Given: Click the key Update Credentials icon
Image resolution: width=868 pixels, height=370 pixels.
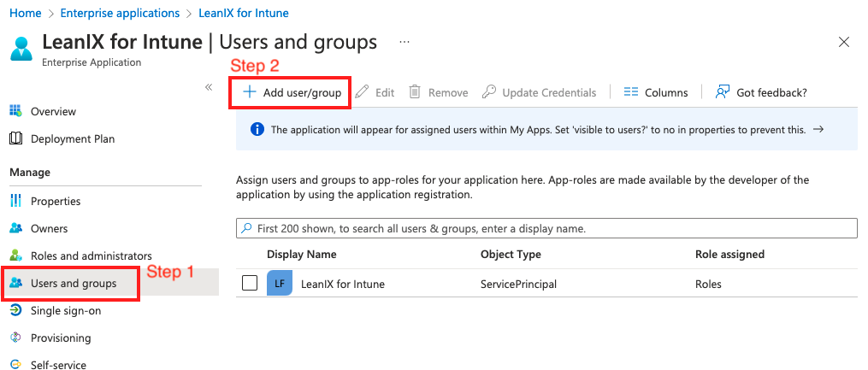Looking at the screenshot, I should pos(489,91).
